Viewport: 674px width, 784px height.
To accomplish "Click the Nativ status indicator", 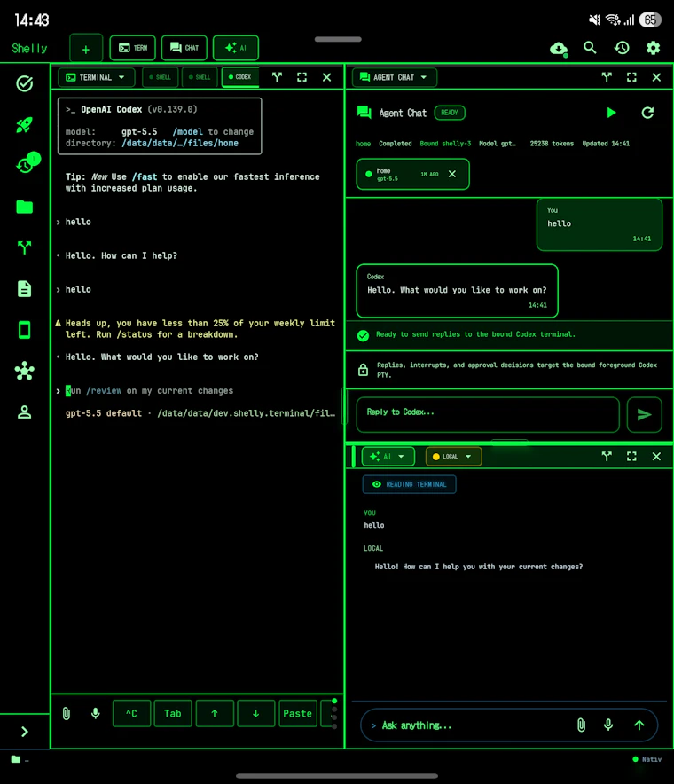I will click(x=647, y=759).
